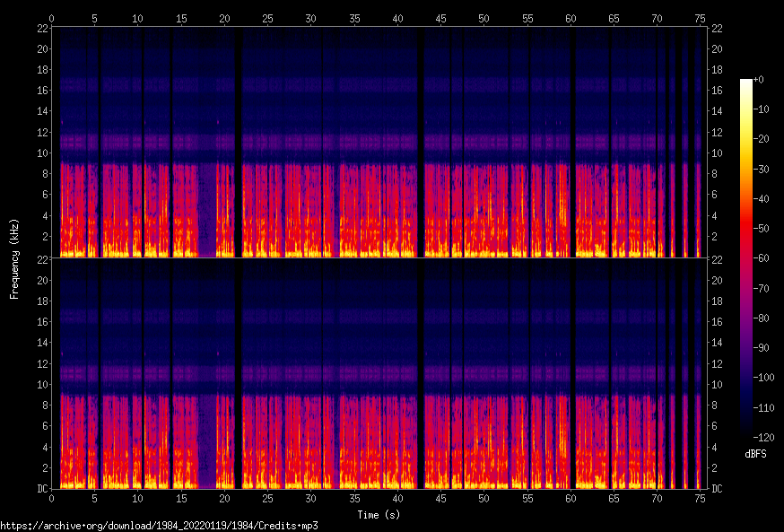Click the 50 tick on the top time axis
784x532 pixels.
[x=484, y=18]
